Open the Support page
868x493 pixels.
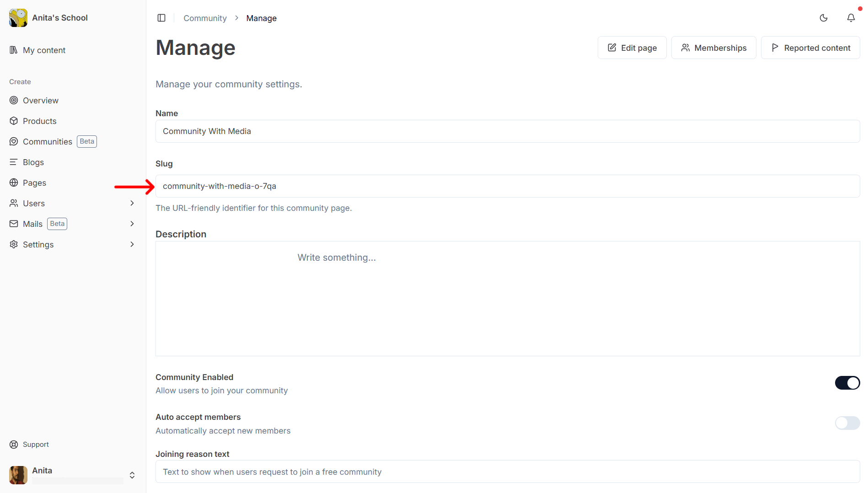click(x=35, y=444)
